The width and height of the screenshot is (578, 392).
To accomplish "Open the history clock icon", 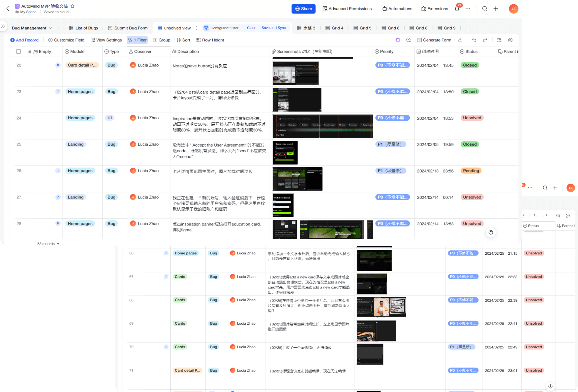I will point(408,40).
